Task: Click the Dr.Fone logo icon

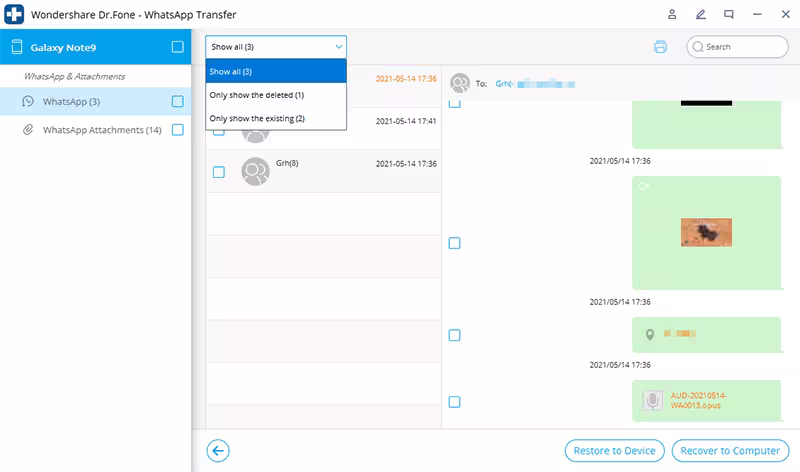Action: (x=14, y=14)
